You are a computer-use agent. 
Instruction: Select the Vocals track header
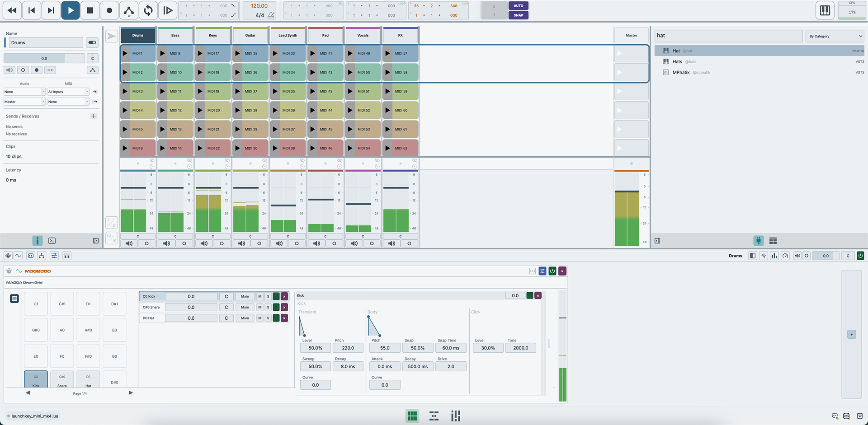coord(363,35)
